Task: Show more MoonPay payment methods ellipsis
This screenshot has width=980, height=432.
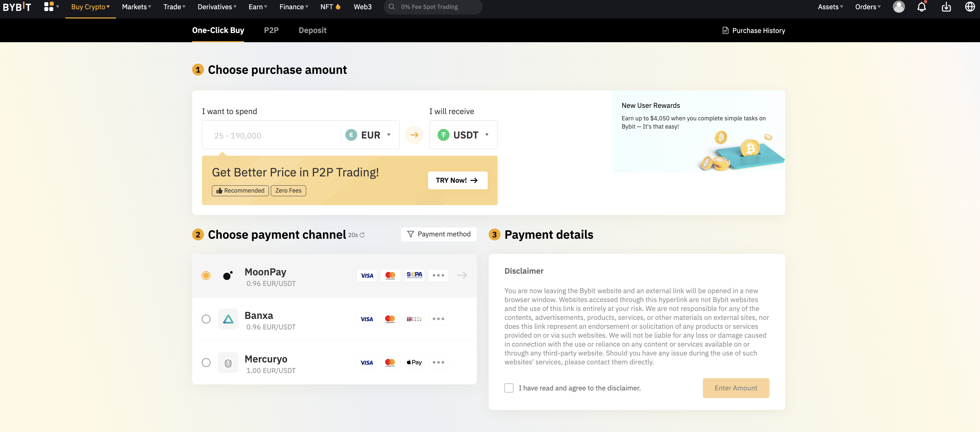Action: click(x=438, y=275)
